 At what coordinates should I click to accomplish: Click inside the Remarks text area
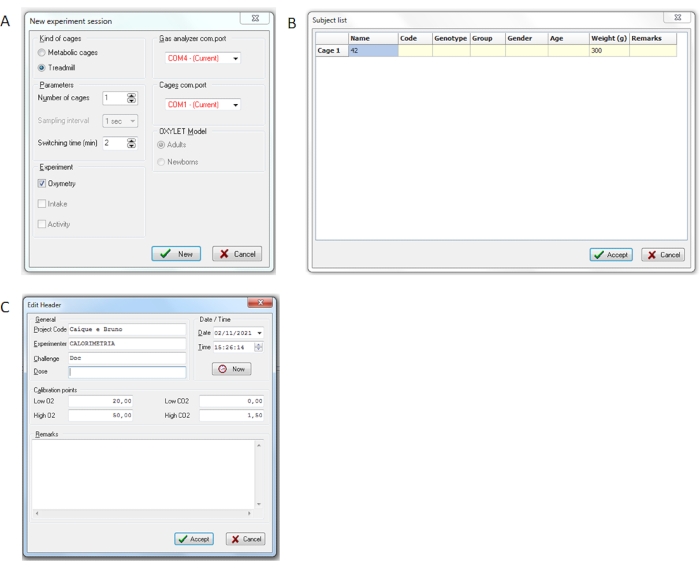click(143, 474)
